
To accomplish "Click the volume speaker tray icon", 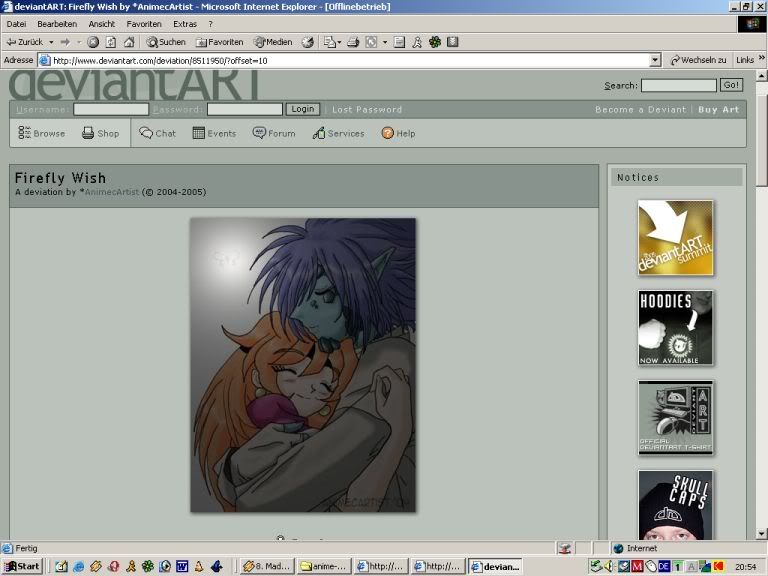I will pyautogui.click(x=610, y=567).
